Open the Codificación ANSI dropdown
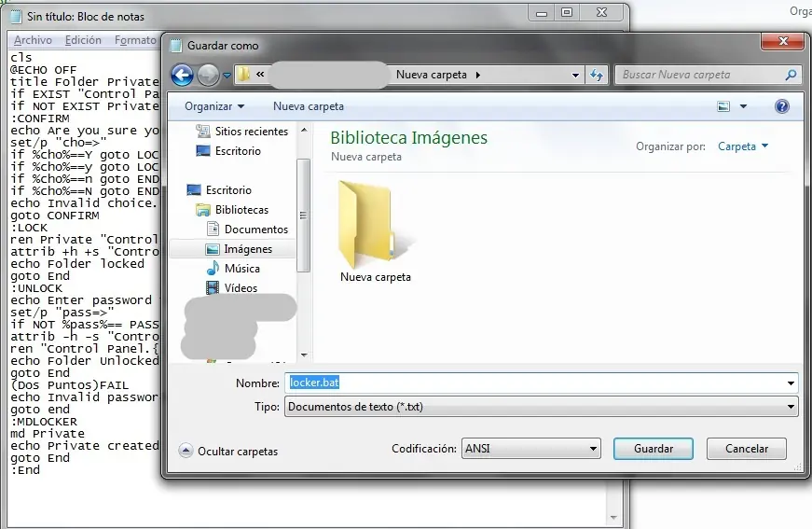 point(593,449)
